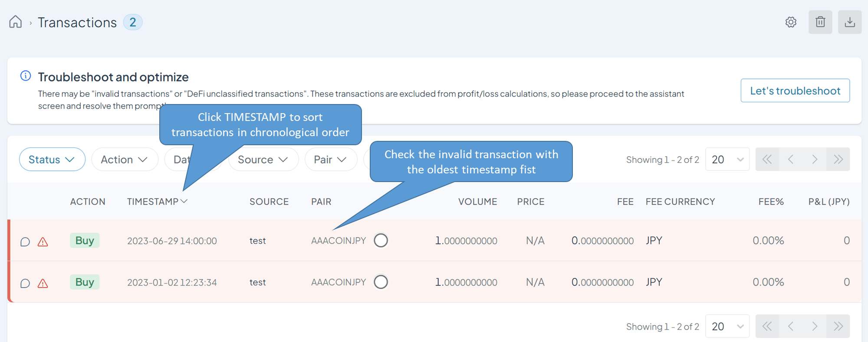Open the Action filter menu
The width and height of the screenshot is (868, 342).
[125, 159]
